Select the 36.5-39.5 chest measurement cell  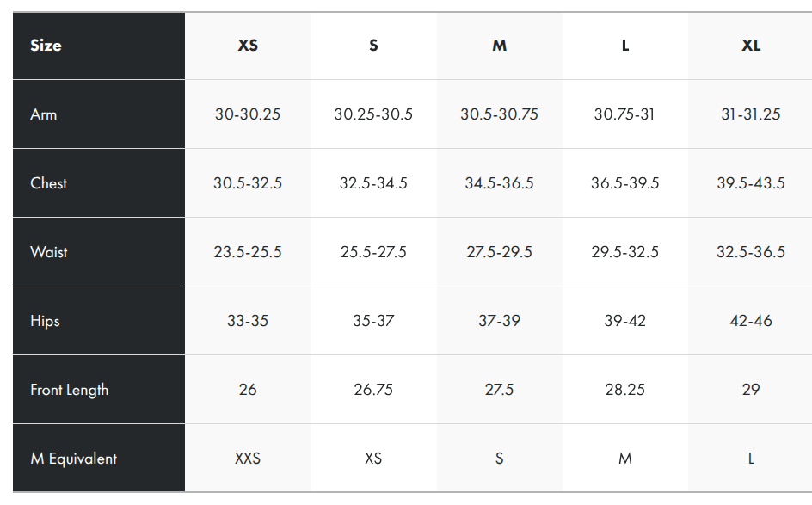click(625, 183)
